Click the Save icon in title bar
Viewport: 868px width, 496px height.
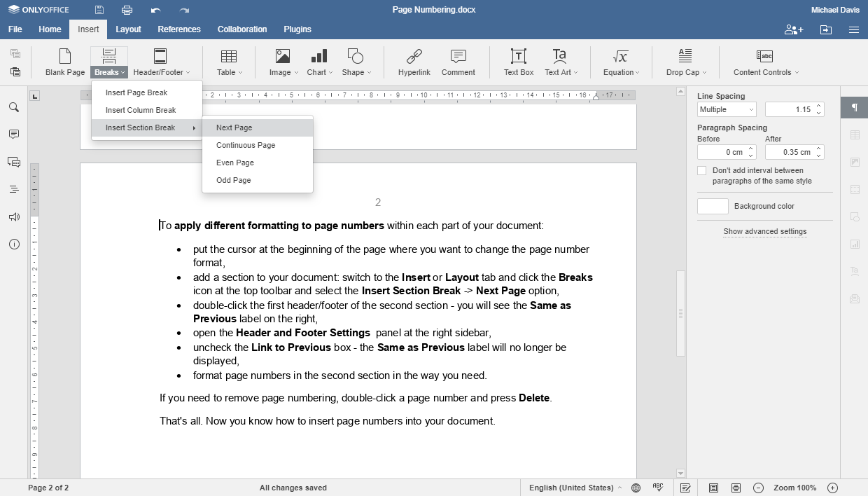(99, 10)
